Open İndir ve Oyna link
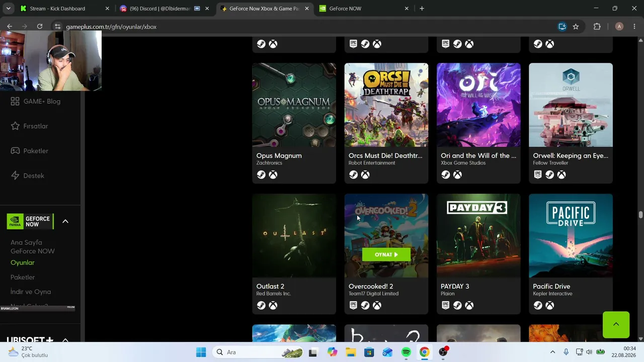This screenshot has width=644, height=362. [31, 292]
